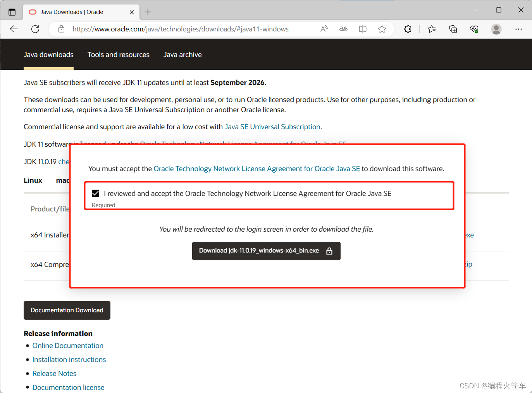Viewport: 532px width, 393px height.
Task: Click the site lock icon in address bar
Action: (61, 29)
